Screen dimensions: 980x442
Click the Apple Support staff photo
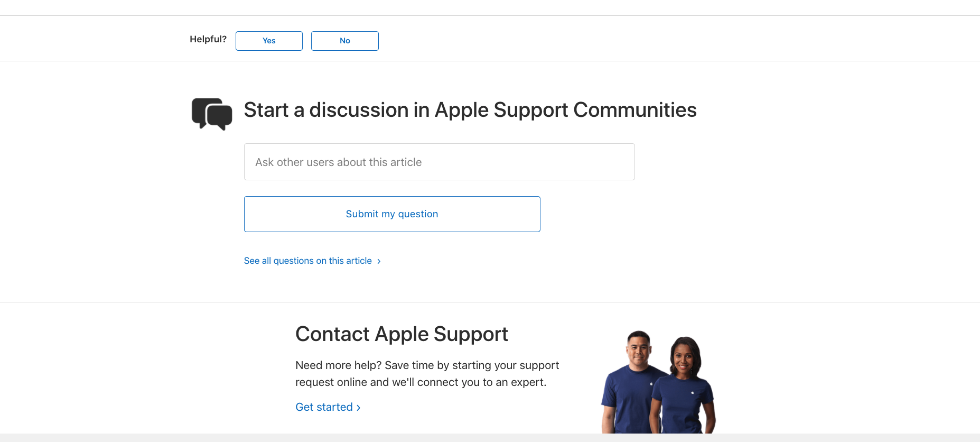click(x=658, y=382)
